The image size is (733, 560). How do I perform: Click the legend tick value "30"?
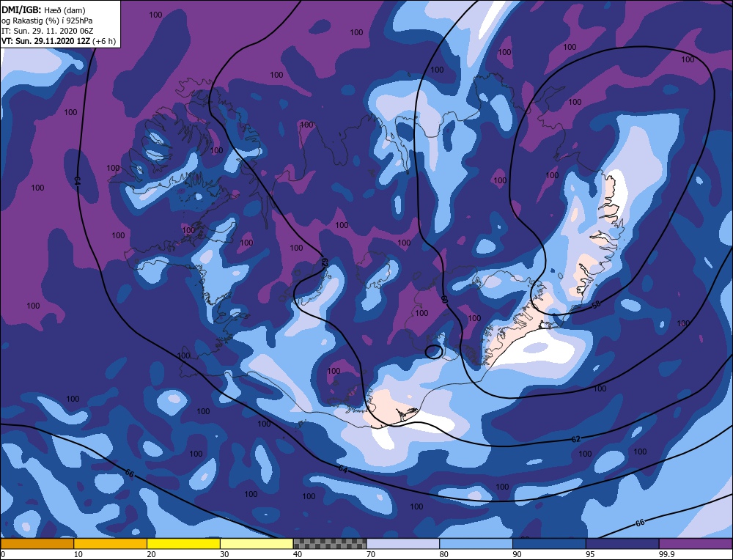click(x=224, y=554)
